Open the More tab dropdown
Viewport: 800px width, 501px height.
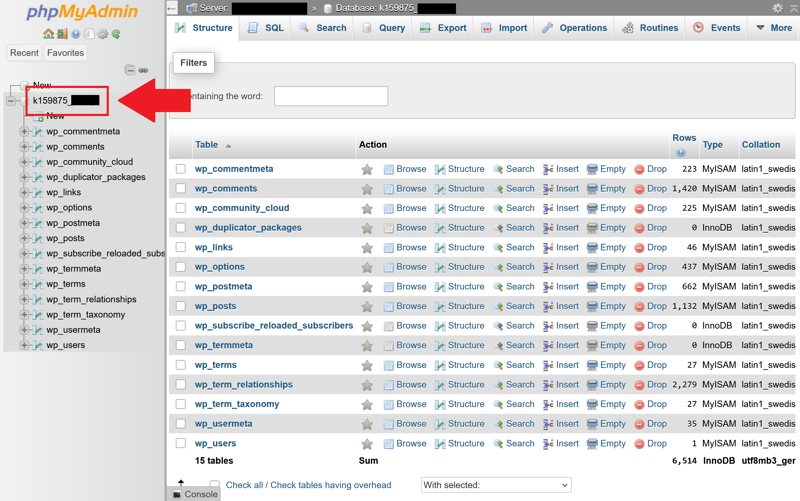coord(773,28)
